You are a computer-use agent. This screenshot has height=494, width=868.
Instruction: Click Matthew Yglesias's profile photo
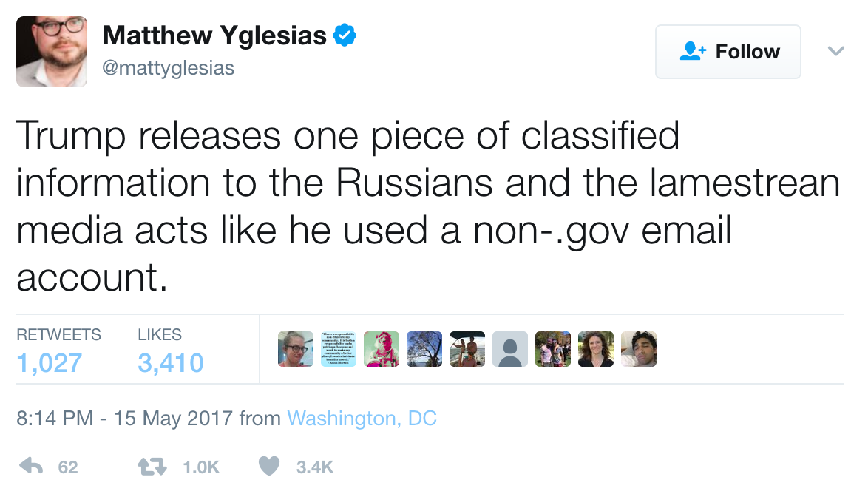click(x=51, y=52)
